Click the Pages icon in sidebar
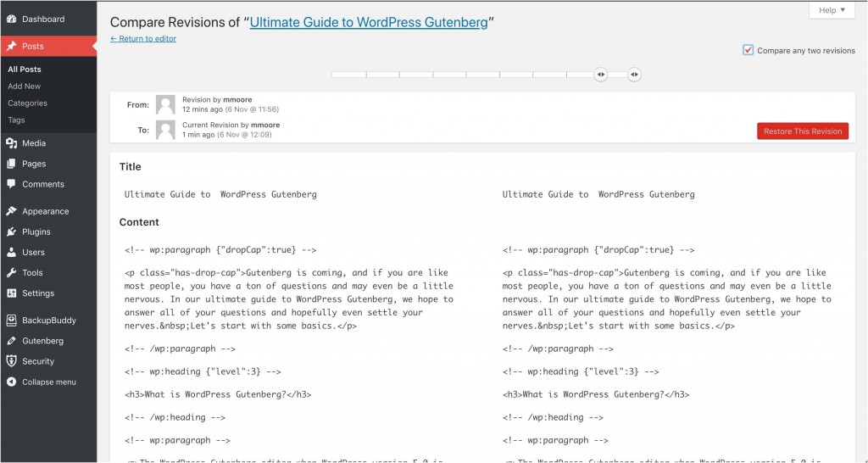 [x=12, y=164]
